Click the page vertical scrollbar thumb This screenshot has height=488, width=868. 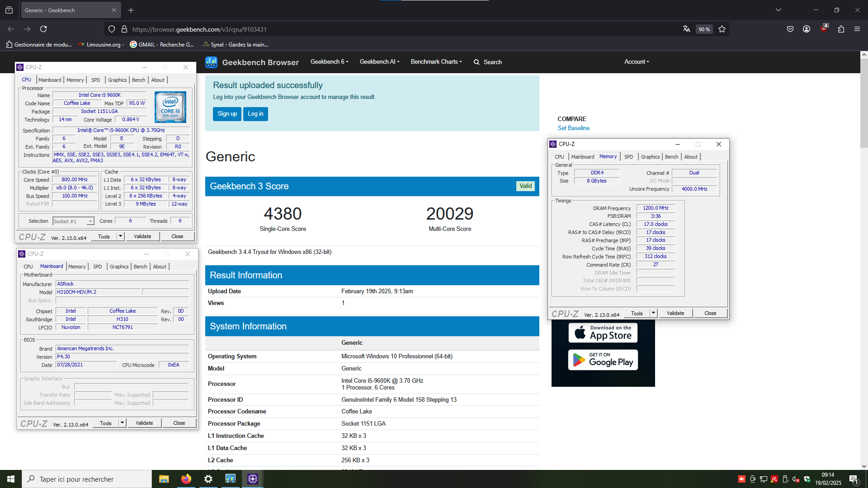[x=864, y=103]
